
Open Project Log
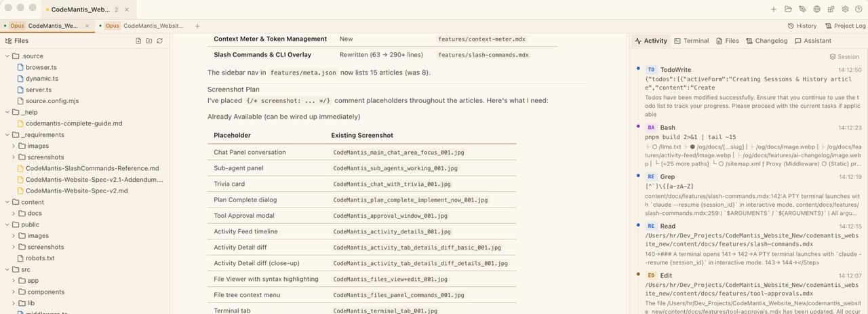(845, 26)
